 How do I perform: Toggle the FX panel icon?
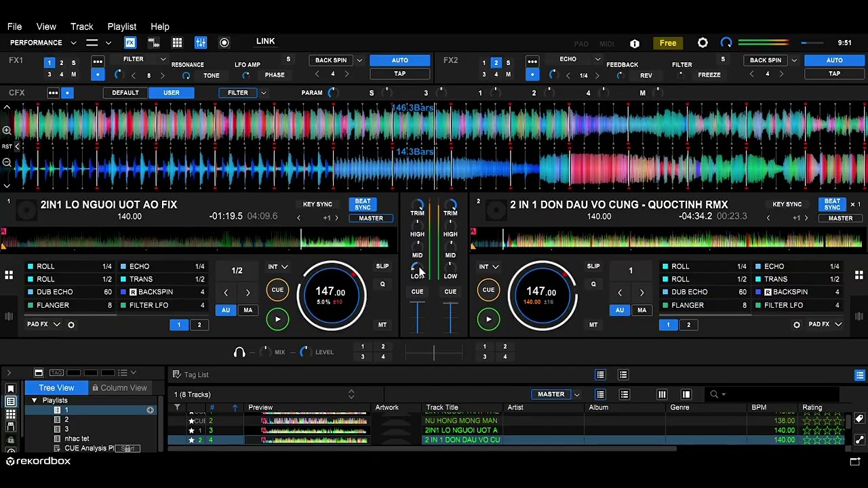[x=130, y=43]
